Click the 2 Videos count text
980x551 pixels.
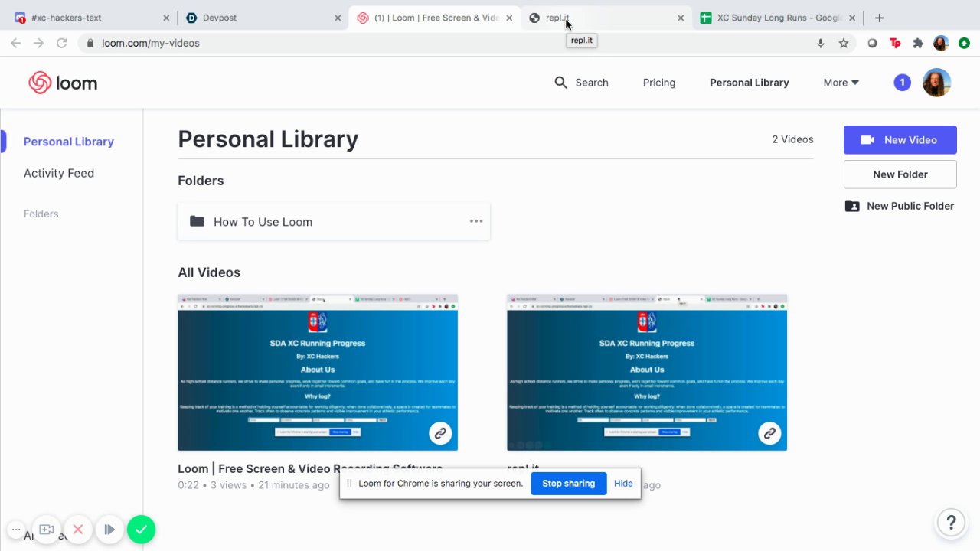[792, 139]
